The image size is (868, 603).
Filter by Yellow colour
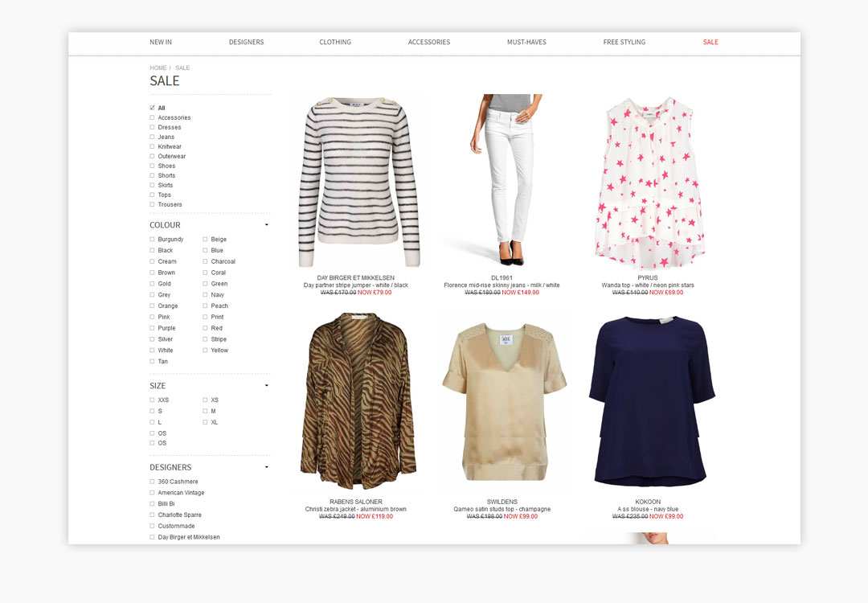(205, 350)
